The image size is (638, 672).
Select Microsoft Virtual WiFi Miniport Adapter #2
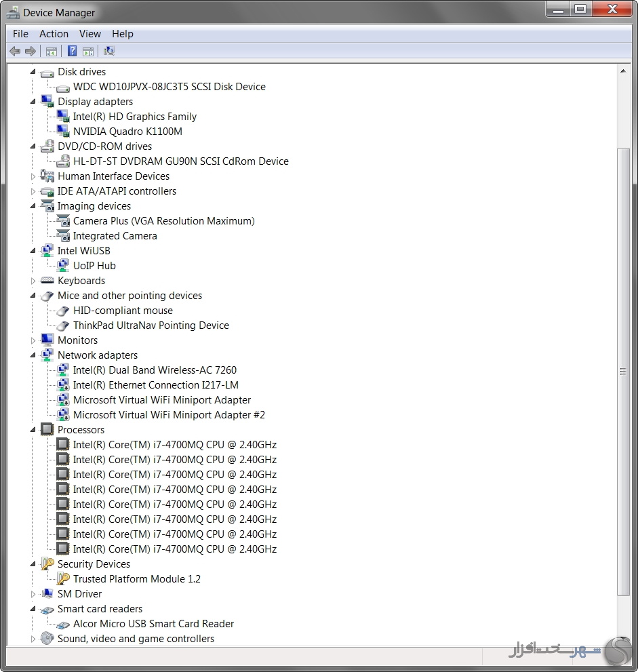tap(169, 415)
